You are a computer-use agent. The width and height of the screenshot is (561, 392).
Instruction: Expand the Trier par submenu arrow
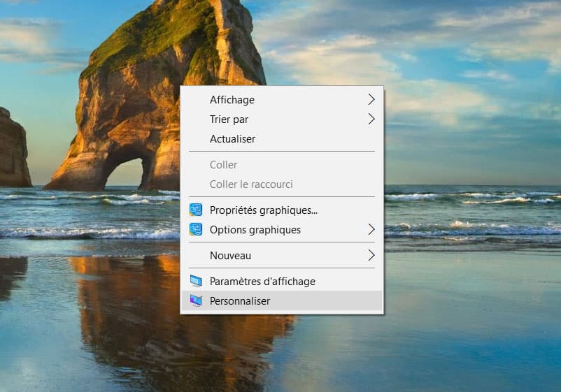tap(371, 119)
